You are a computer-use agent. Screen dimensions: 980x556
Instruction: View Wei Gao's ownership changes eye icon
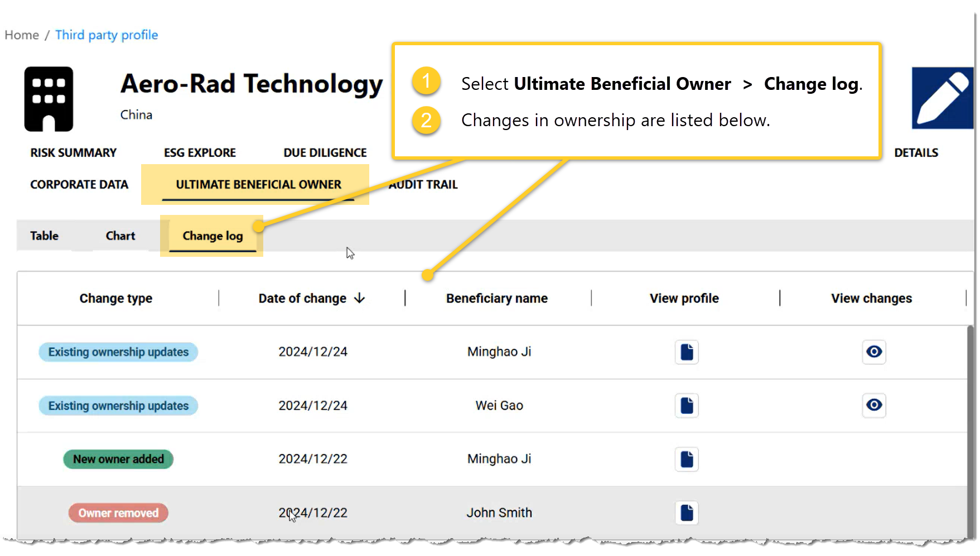[x=873, y=406]
